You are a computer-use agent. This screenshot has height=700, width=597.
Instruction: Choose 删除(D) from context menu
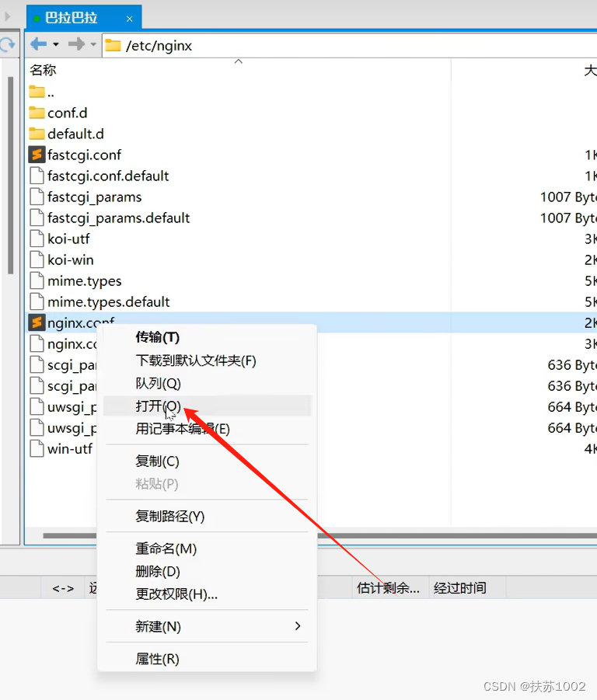pos(208,571)
